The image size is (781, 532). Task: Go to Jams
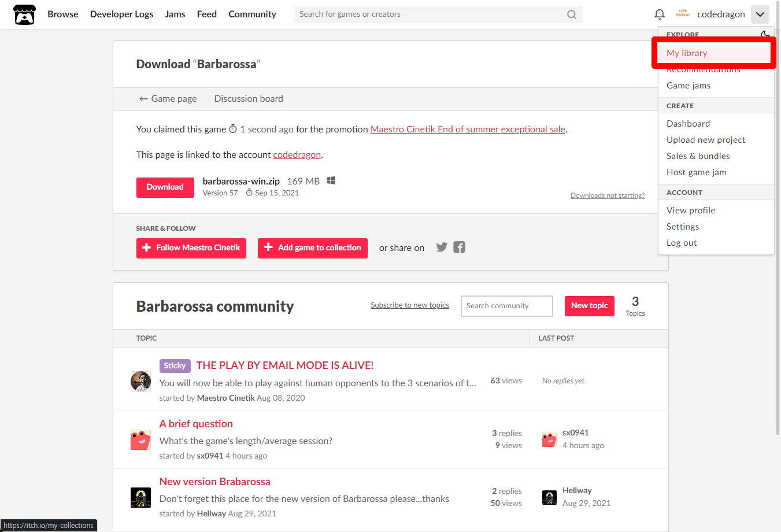click(175, 14)
